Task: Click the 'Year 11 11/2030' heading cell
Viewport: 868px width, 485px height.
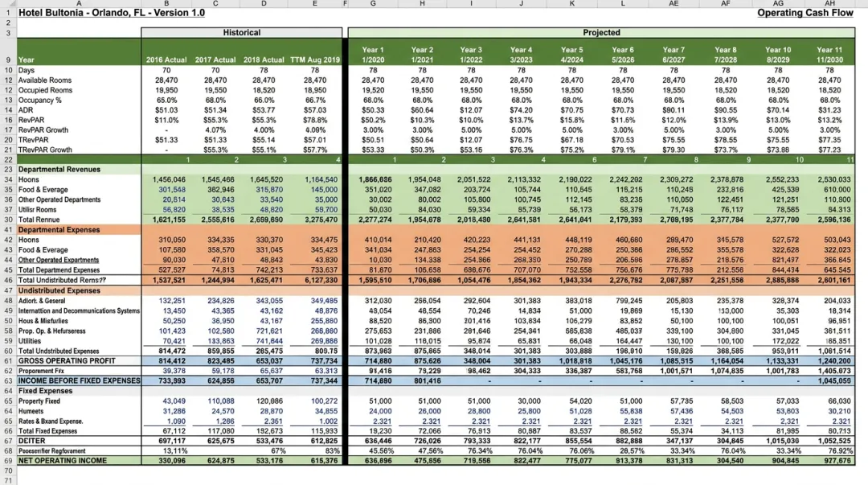Action: [829, 55]
